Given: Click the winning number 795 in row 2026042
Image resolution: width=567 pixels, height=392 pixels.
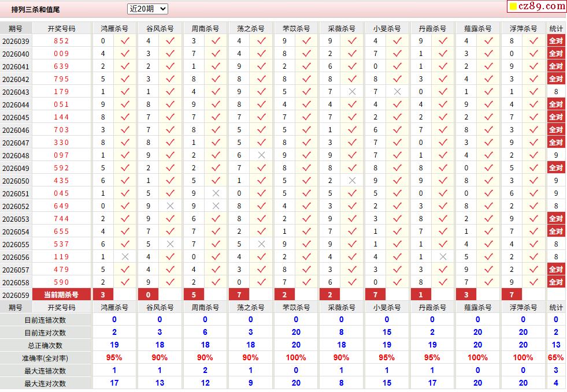Looking at the screenshot, I should click(x=61, y=79).
